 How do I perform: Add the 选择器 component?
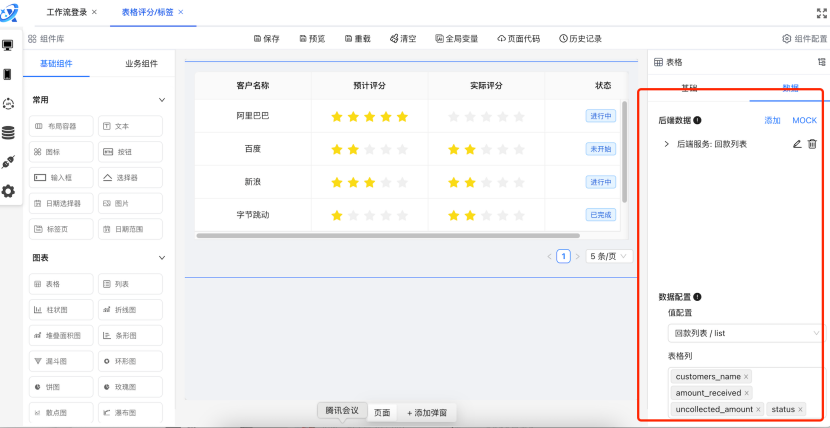[130, 178]
